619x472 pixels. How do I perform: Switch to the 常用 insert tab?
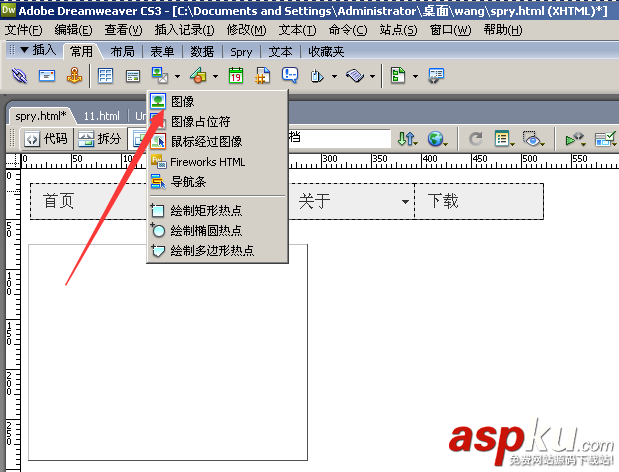pos(81,51)
